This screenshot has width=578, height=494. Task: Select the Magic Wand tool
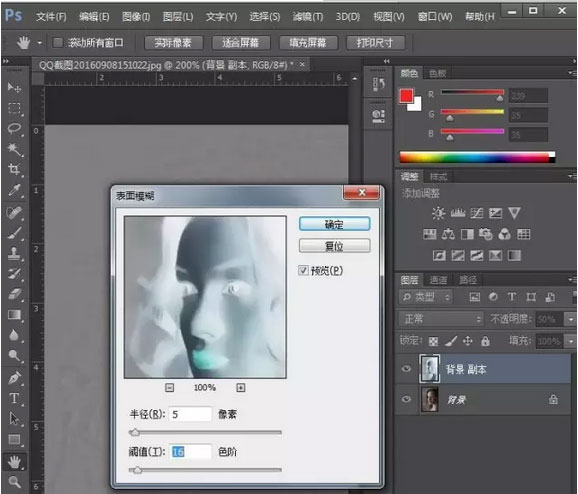click(x=14, y=149)
